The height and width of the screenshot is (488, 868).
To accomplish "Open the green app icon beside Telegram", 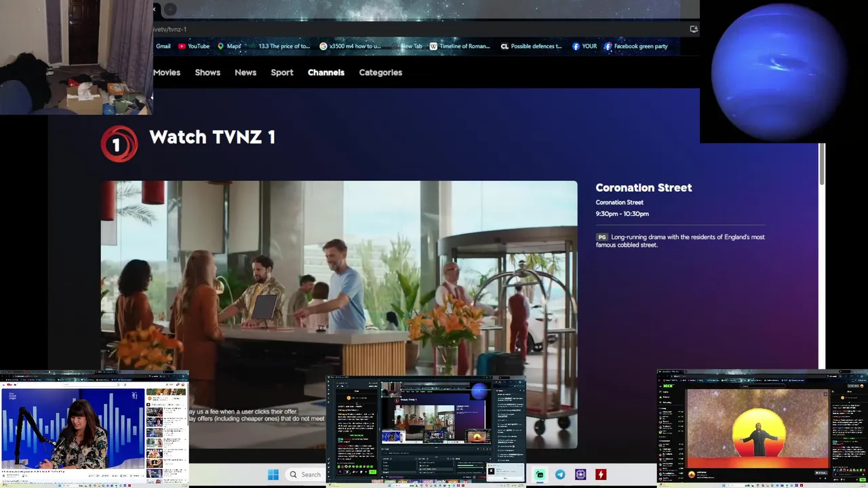I will [x=540, y=474].
